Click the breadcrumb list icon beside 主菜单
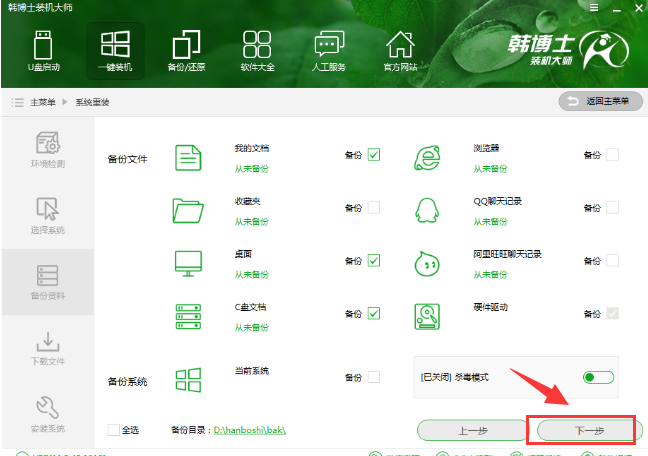648x456 pixels. point(17,102)
